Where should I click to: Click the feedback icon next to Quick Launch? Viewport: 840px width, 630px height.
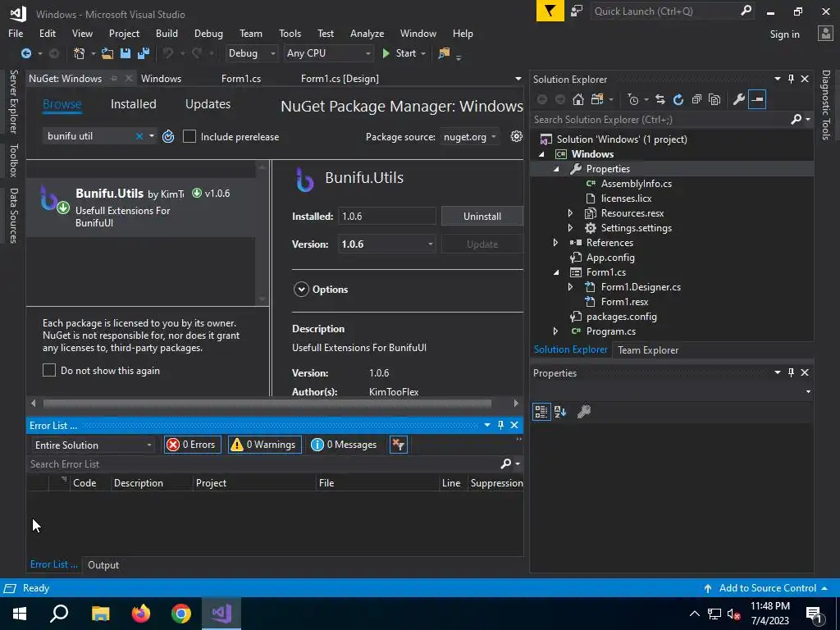577,11
